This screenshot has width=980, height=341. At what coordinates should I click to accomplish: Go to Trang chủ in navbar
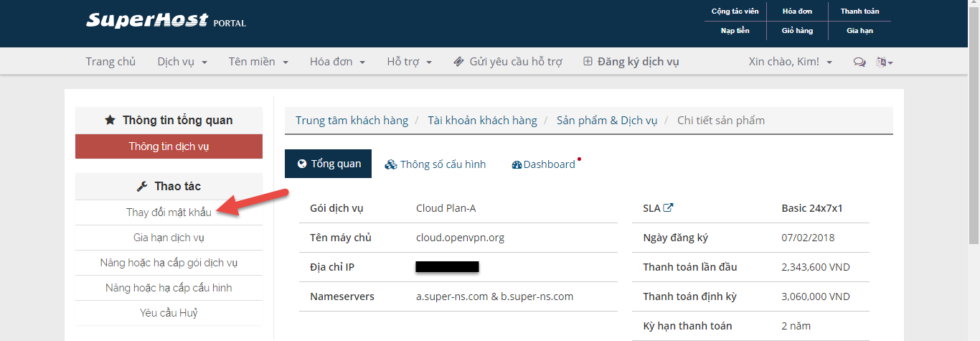click(x=110, y=62)
